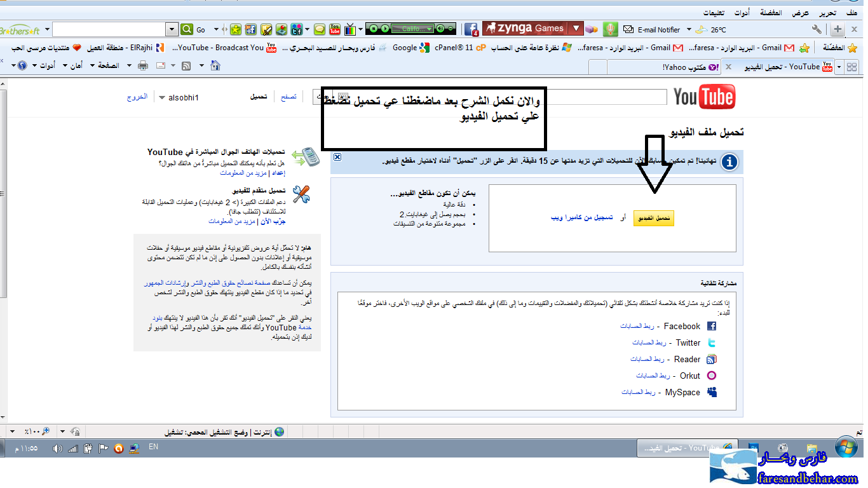Click the RSS feeds icon in command bar

tap(186, 65)
